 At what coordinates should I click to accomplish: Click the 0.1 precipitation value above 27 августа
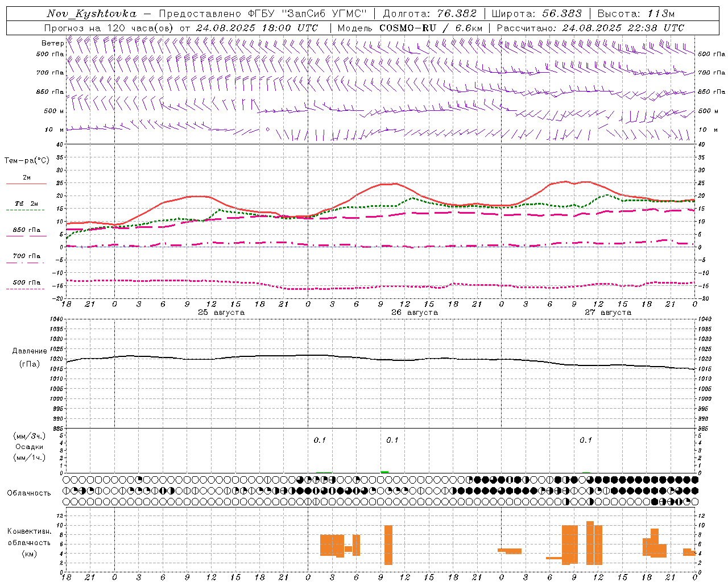tap(586, 440)
